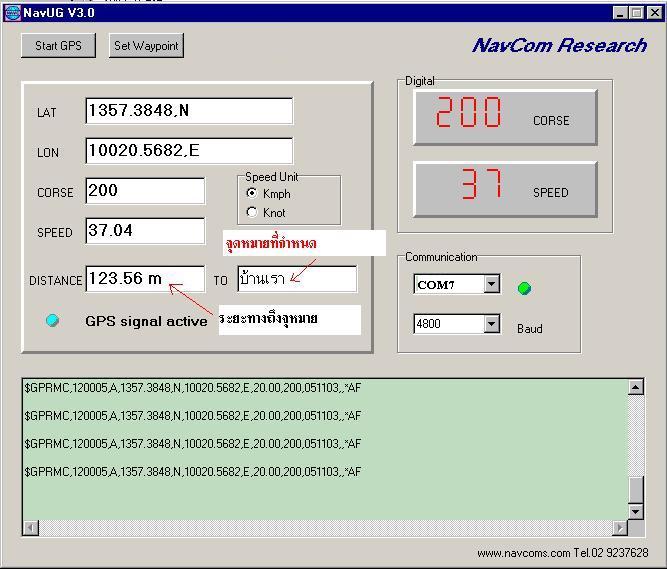The width and height of the screenshot is (667, 569).
Task: Close the NavUG window
Action: [654, 13]
